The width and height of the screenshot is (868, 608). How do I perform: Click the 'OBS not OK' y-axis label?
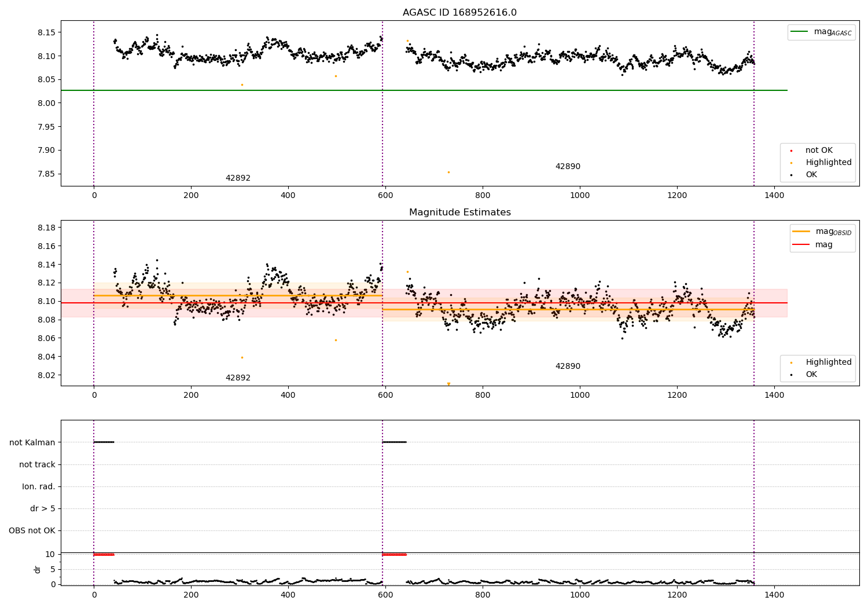click(x=32, y=530)
